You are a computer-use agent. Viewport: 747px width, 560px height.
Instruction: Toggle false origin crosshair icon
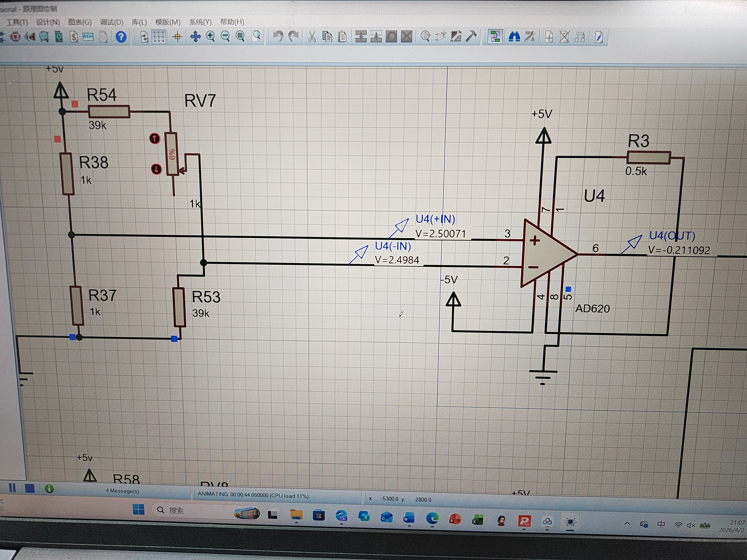177,37
